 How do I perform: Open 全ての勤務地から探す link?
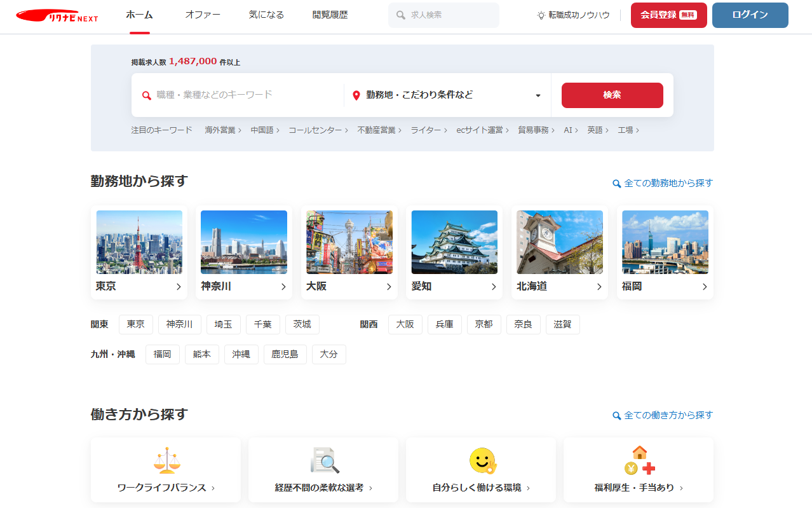pos(663,183)
